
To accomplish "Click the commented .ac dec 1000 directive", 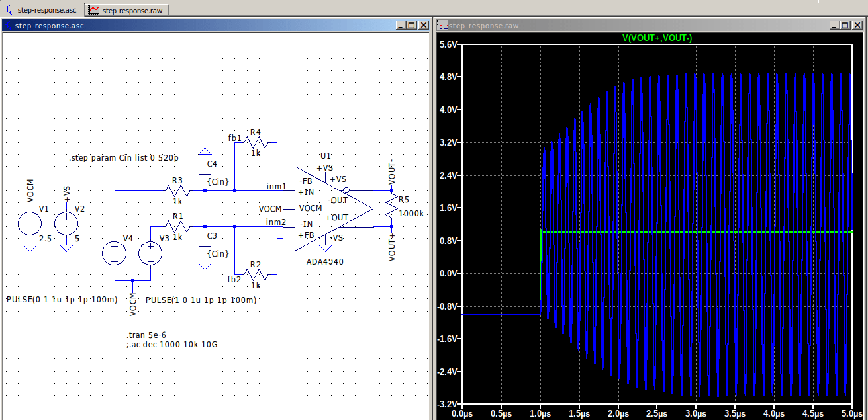I will (x=171, y=345).
